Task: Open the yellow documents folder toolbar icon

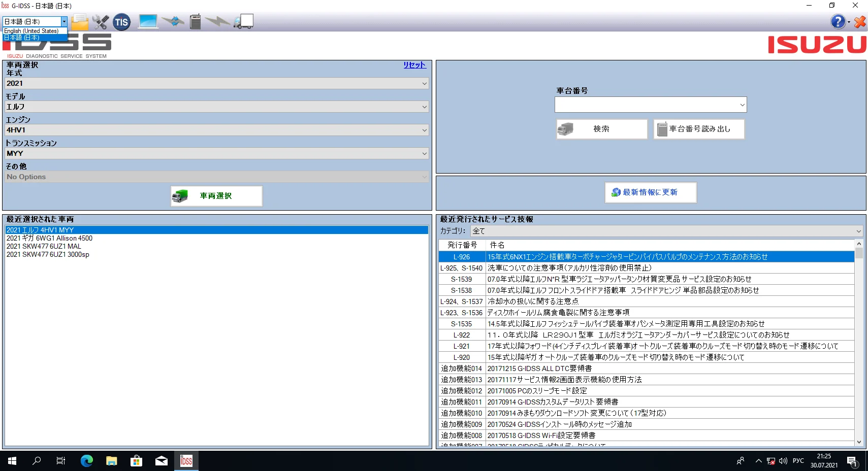Action: coord(80,22)
